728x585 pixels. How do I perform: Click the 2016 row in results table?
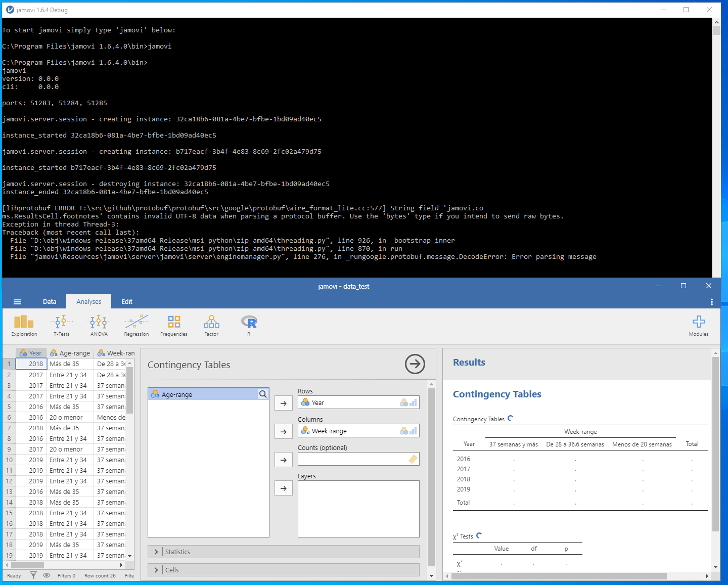[580, 459]
